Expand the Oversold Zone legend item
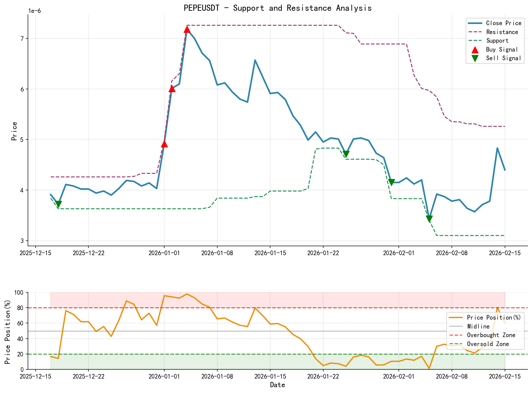 pyautogui.click(x=488, y=344)
